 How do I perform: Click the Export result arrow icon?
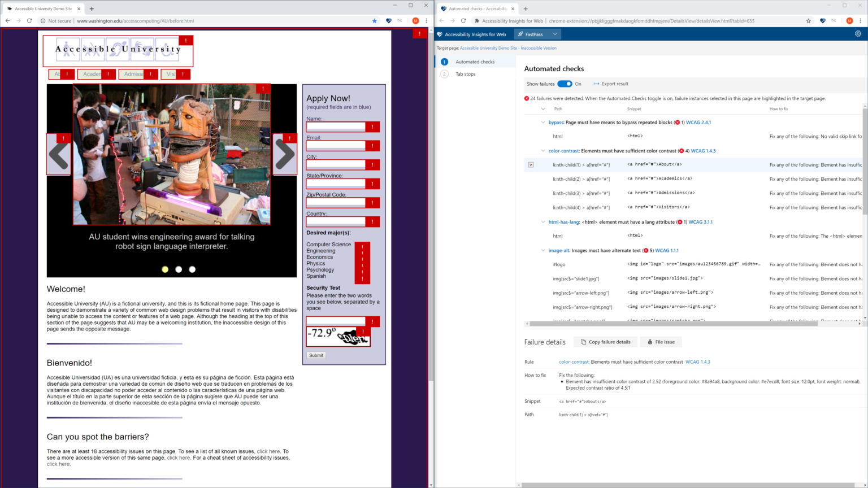pos(596,84)
